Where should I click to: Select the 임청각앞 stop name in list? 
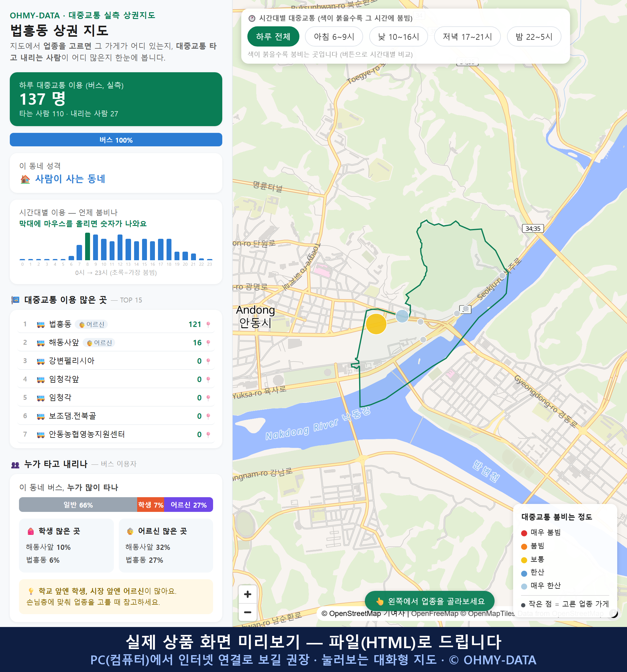[64, 379]
